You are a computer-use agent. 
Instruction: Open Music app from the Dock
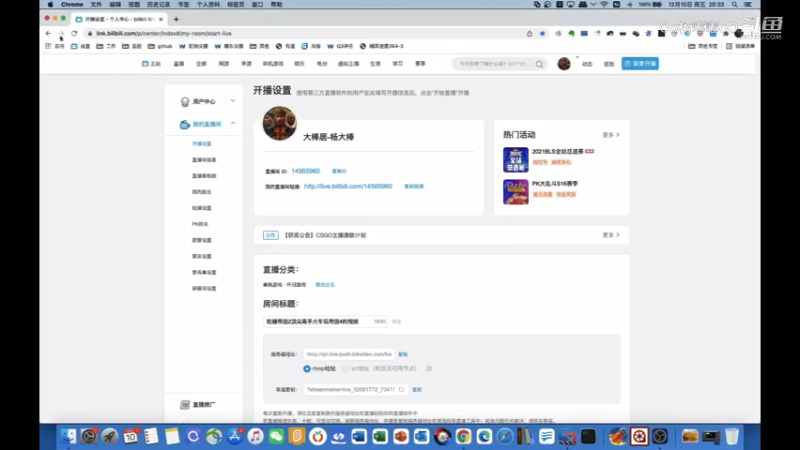click(x=256, y=436)
